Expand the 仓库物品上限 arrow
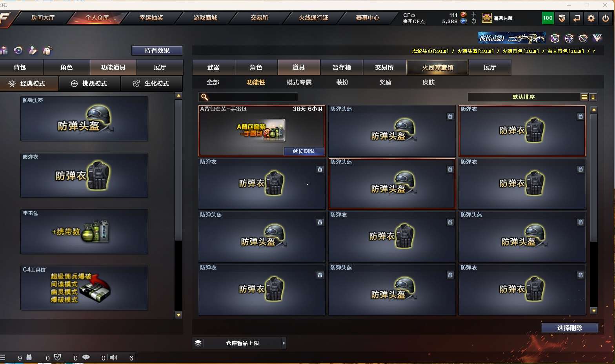Screen dimensions: 615x364 [284, 343]
